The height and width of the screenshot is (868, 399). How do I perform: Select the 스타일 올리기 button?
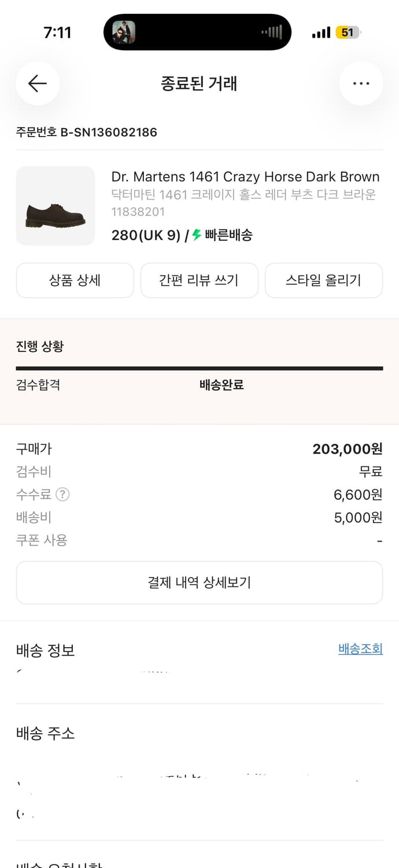click(323, 280)
